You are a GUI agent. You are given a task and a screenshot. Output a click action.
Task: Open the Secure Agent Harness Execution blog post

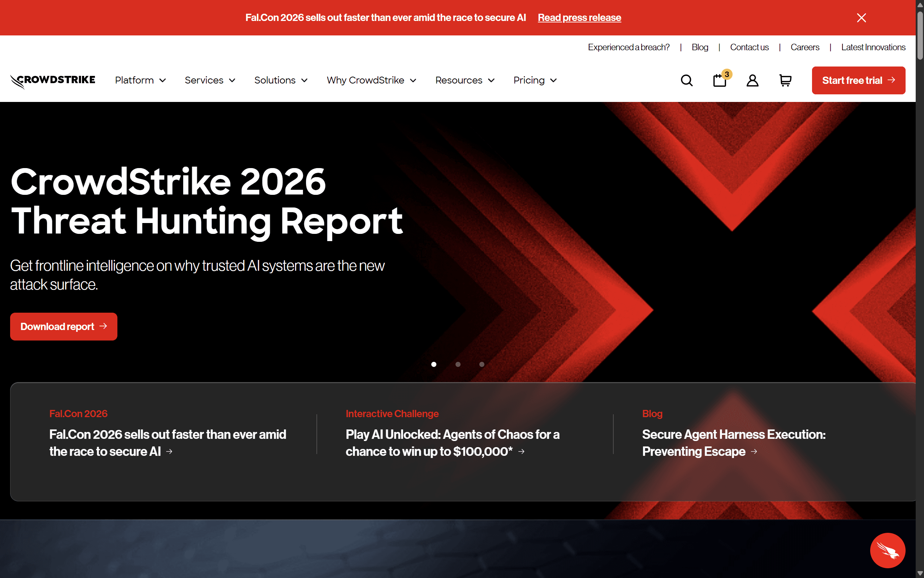pyautogui.click(x=733, y=443)
